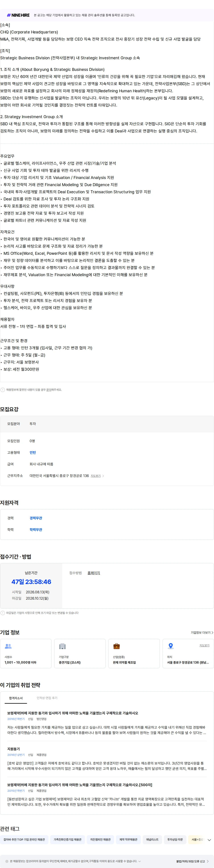
Task: Click the 투자상담·자문 tag
Action: tap(175, 839)
